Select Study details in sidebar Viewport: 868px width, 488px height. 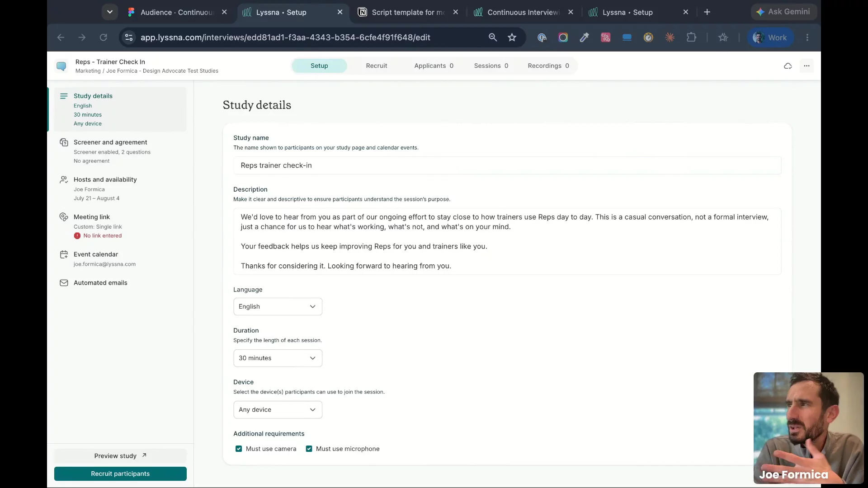[120, 109]
